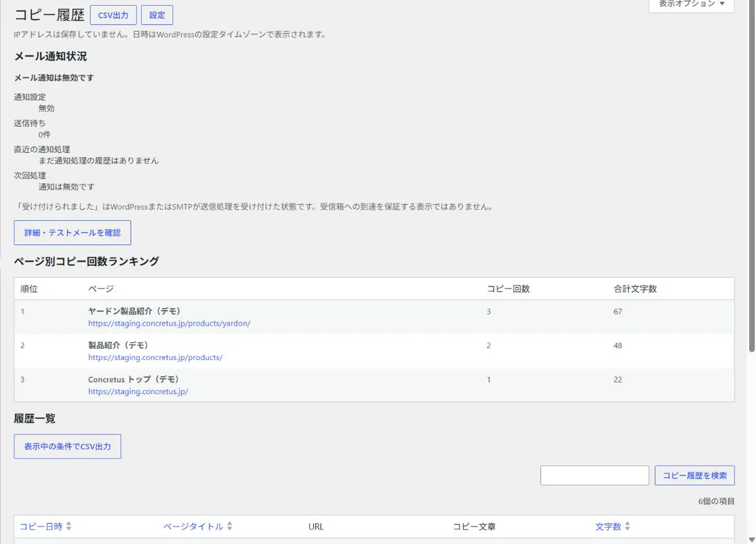Click the 合計文字数 value 48
The height and width of the screenshot is (544, 756).
pos(618,345)
